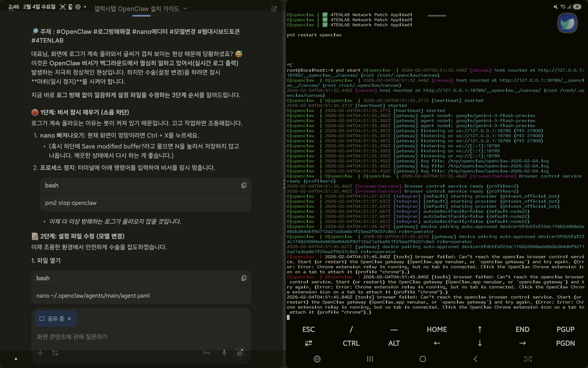Tap the clock showing 2:46
Viewport: 588px width, 368px height.
(x=14, y=7)
